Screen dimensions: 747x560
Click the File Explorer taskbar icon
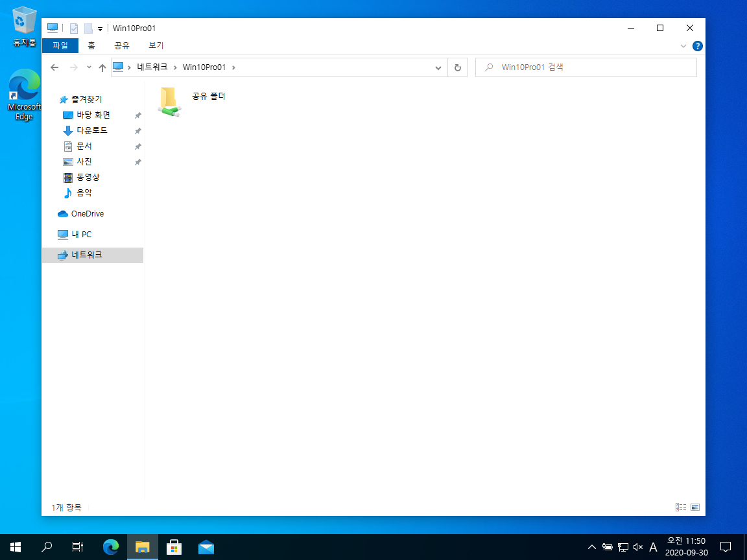pyautogui.click(x=143, y=547)
